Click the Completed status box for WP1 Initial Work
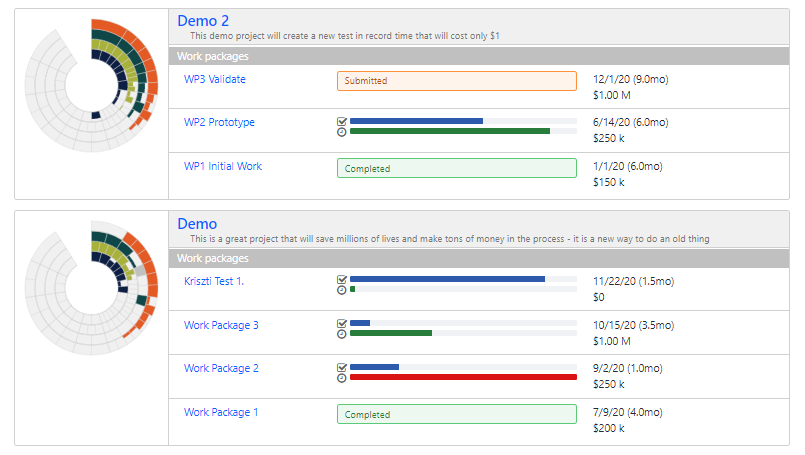805x455 pixels. 457,168
